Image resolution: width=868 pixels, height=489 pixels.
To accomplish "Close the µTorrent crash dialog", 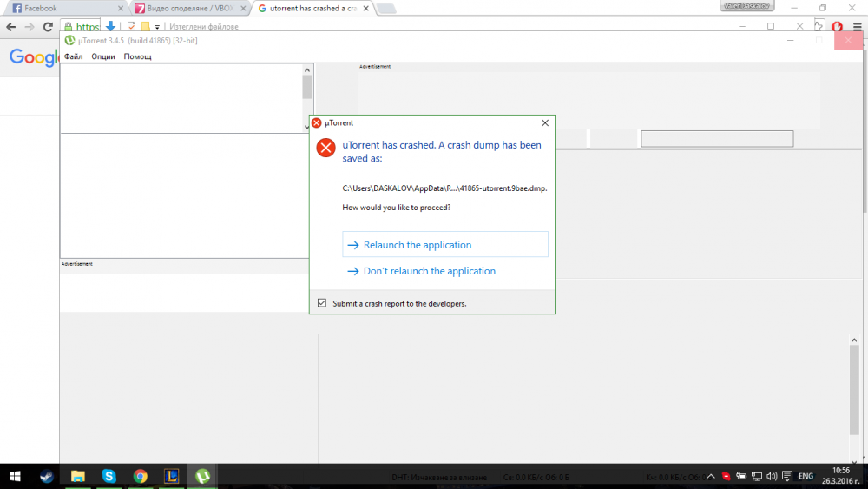I will 545,123.
